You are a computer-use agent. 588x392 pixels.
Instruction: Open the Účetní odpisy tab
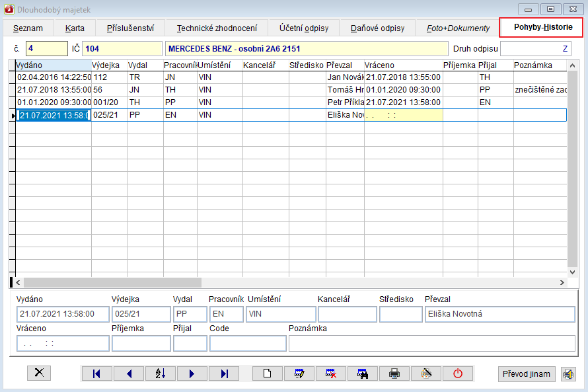tap(304, 28)
